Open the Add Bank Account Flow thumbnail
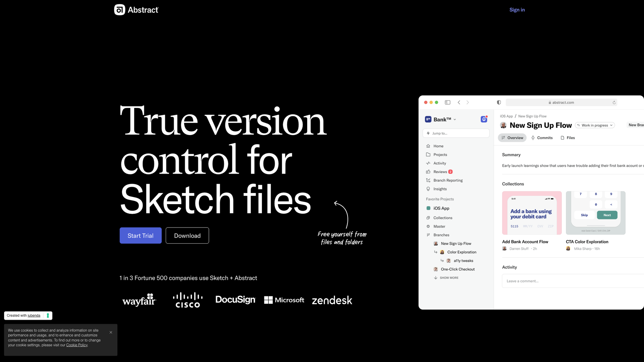644x362 pixels. 532,213
